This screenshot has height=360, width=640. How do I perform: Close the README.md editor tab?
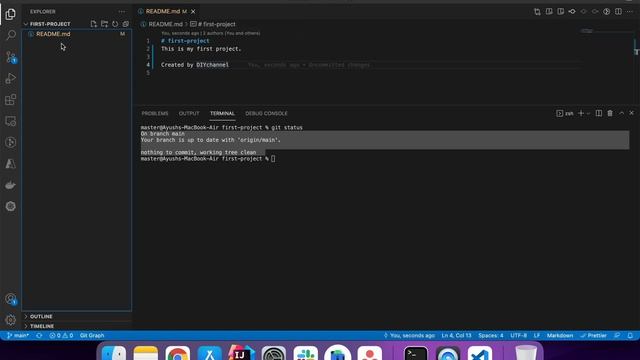pyautogui.click(x=193, y=11)
